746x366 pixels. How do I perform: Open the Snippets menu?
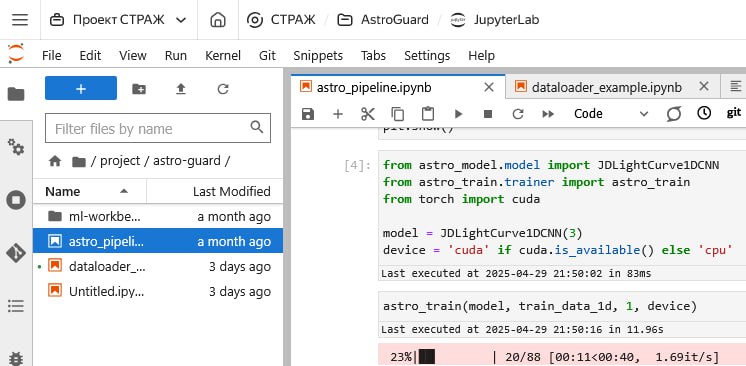point(318,56)
